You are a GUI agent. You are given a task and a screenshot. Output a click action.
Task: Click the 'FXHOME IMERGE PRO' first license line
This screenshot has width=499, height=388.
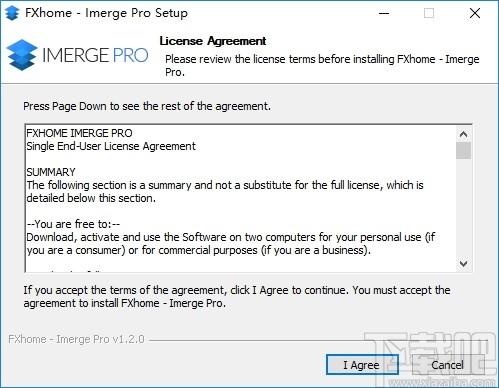coord(79,133)
